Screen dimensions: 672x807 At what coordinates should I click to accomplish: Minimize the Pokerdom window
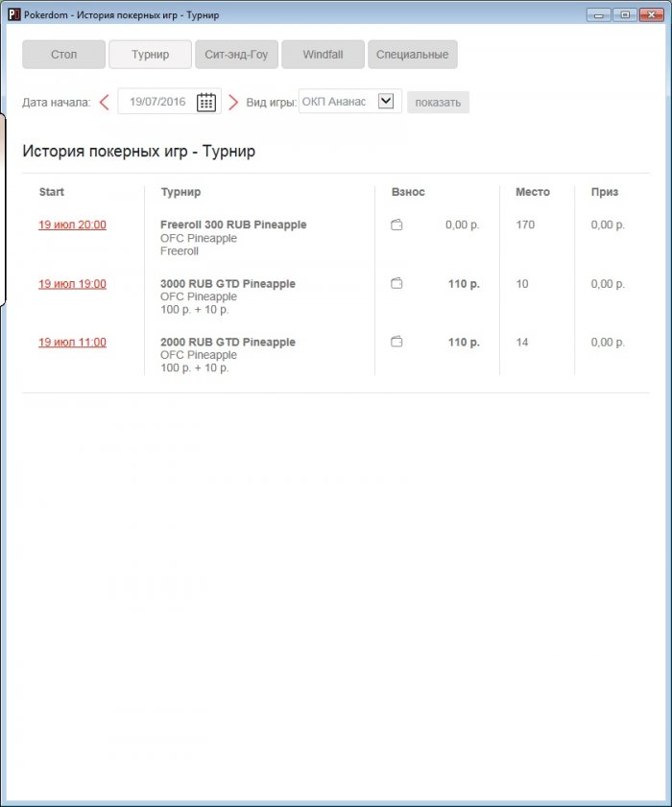(598, 15)
